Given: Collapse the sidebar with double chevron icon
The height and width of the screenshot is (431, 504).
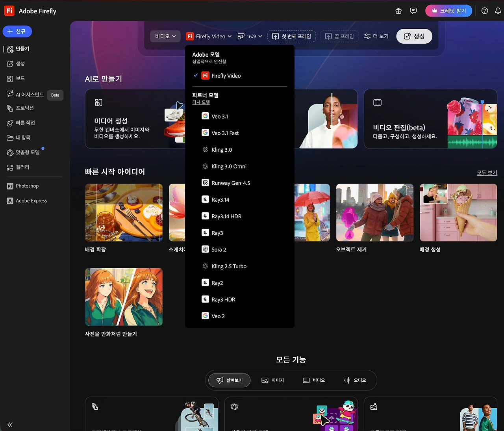Looking at the screenshot, I should click(10, 425).
